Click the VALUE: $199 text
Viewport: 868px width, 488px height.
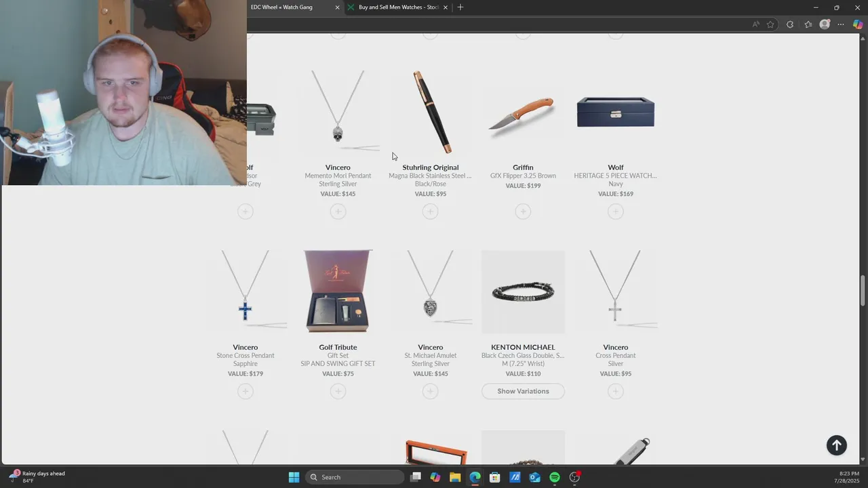pos(523,186)
